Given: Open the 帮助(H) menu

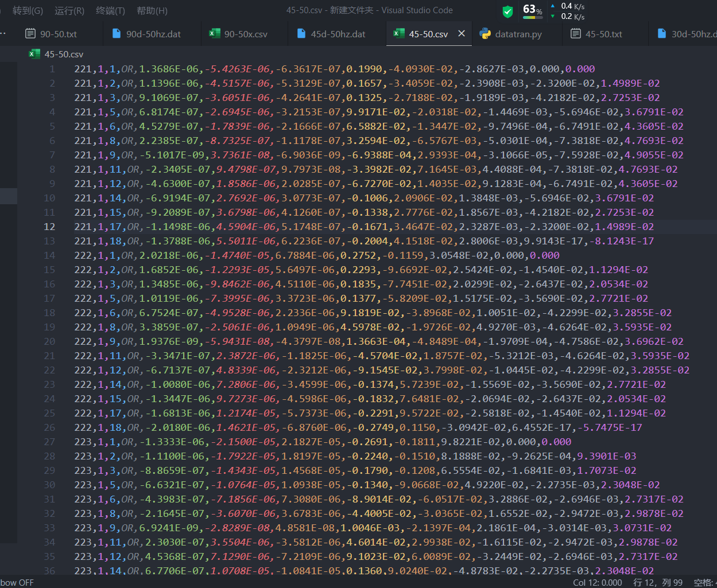Looking at the screenshot, I should tap(152, 10).
